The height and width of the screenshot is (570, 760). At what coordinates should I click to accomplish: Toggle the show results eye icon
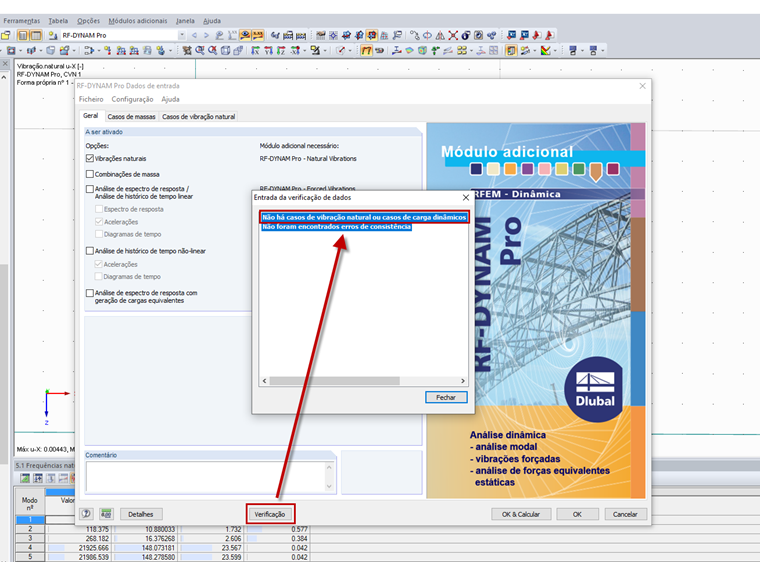pyautogui.click(x=245, y=35)
